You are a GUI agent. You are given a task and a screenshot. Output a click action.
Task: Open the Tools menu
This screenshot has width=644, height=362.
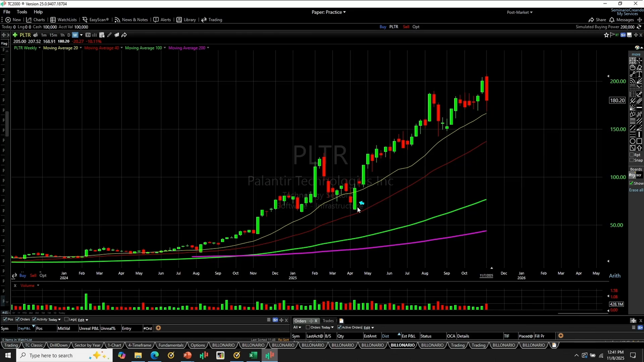22,12
